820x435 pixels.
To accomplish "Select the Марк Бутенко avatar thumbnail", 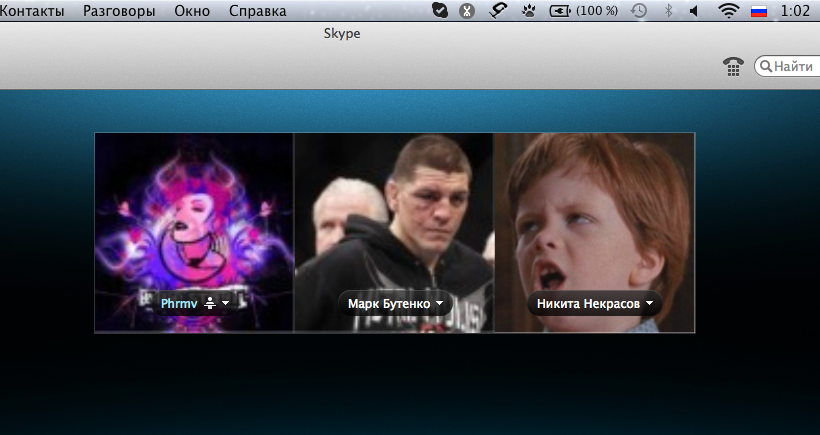I will (x=394, y=233).
